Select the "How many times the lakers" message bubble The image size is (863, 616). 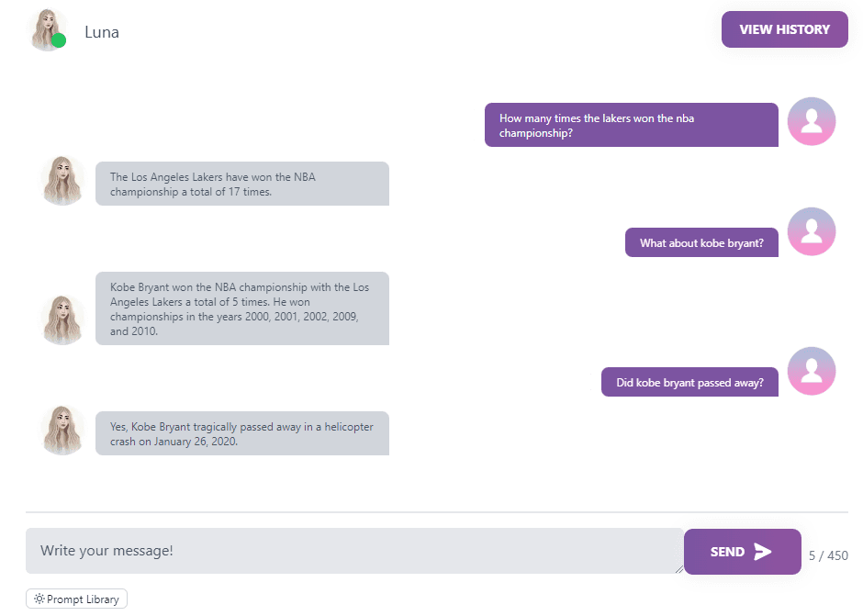[632, 125]
